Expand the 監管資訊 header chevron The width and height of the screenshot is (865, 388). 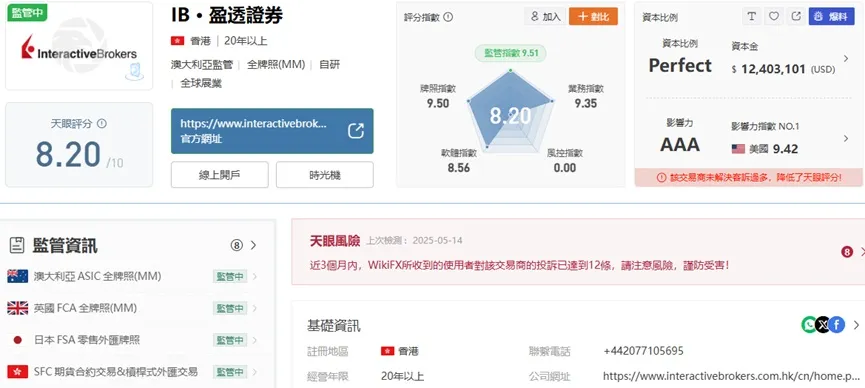[253, 246]
